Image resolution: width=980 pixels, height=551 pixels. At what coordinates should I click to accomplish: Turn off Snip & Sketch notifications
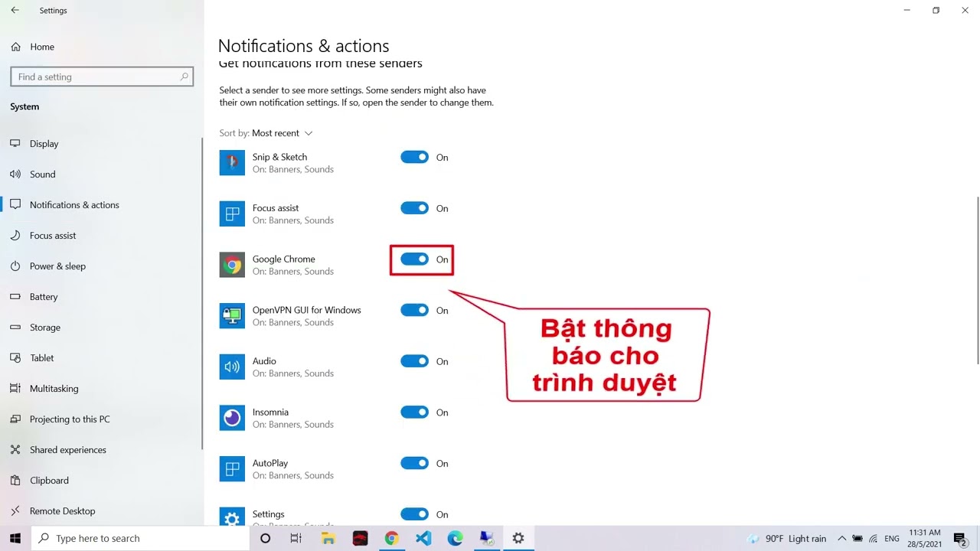[414, 157]
